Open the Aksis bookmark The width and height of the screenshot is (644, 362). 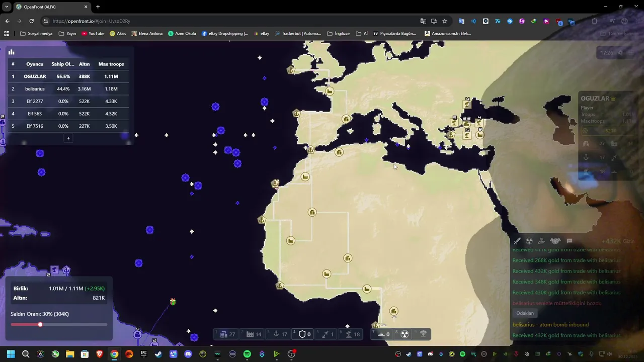click(118, 34)
